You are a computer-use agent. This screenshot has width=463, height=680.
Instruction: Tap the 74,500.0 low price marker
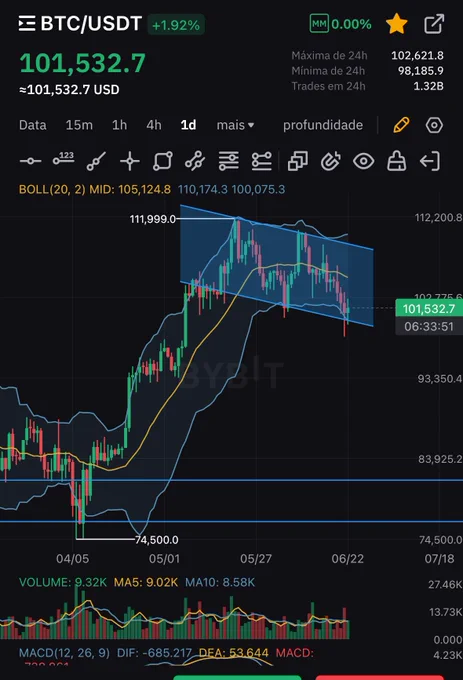tap(157, 539)
